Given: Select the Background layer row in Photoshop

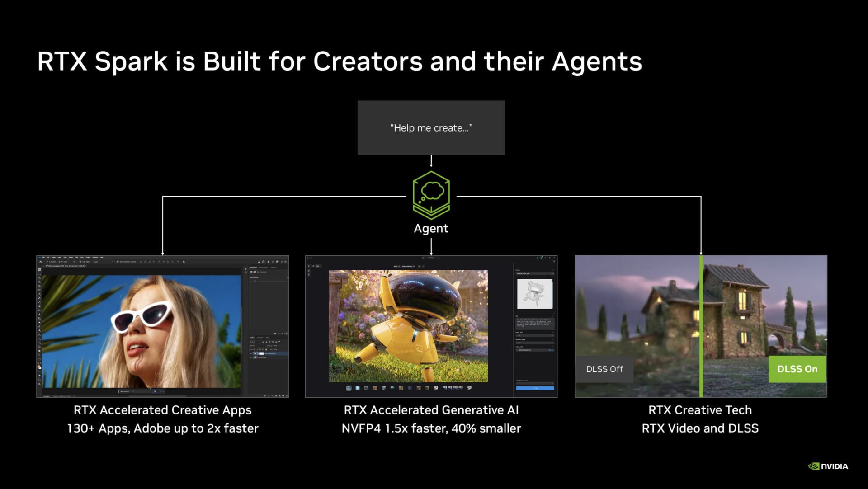Looking at the screenshot, I should [269, 357].
